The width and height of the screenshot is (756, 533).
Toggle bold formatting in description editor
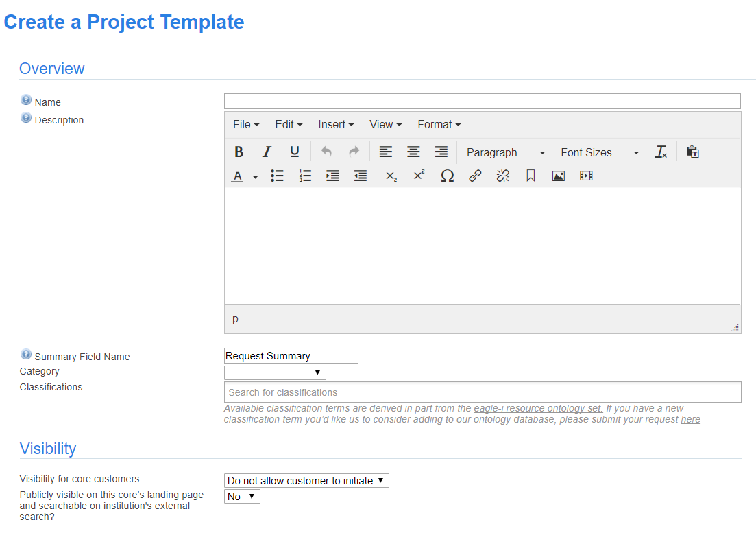point(239,152)
